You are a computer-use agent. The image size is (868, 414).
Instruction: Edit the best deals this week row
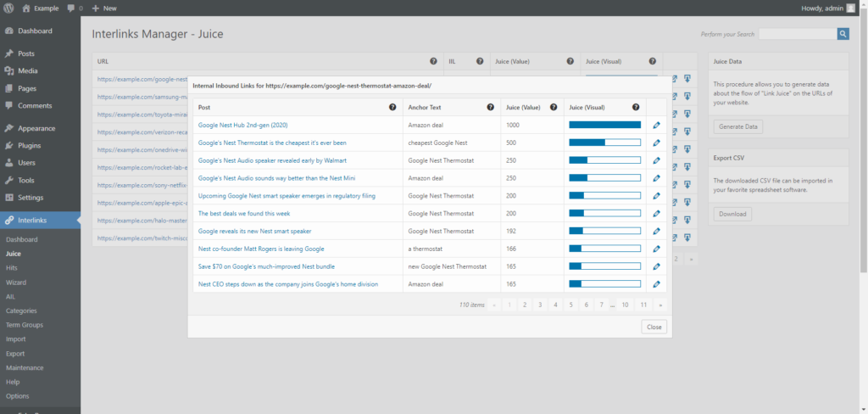point(657,214)
